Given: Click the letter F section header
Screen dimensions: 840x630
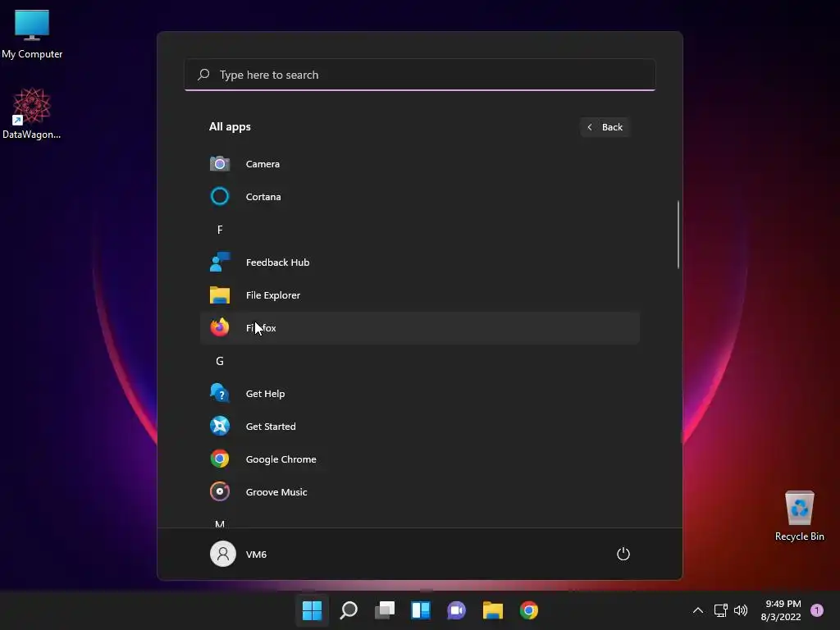Looking at the screenshot, I should (x=220, y=230).
